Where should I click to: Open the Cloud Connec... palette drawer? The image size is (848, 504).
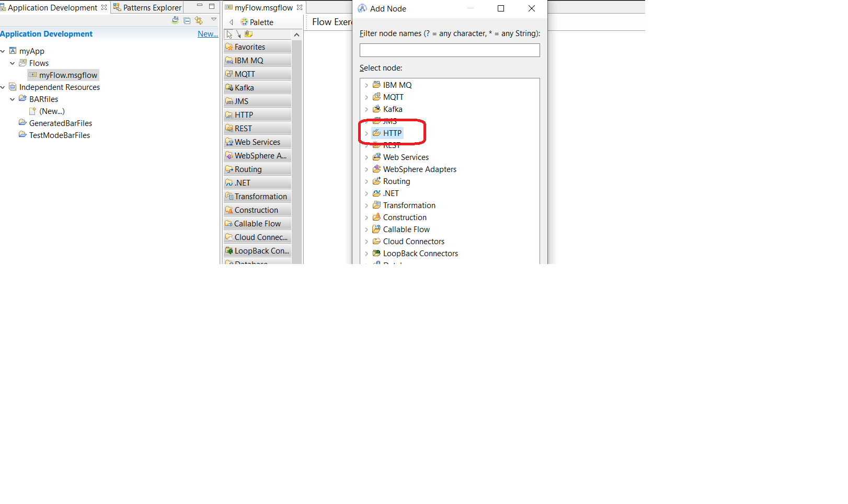coord(257,237)
